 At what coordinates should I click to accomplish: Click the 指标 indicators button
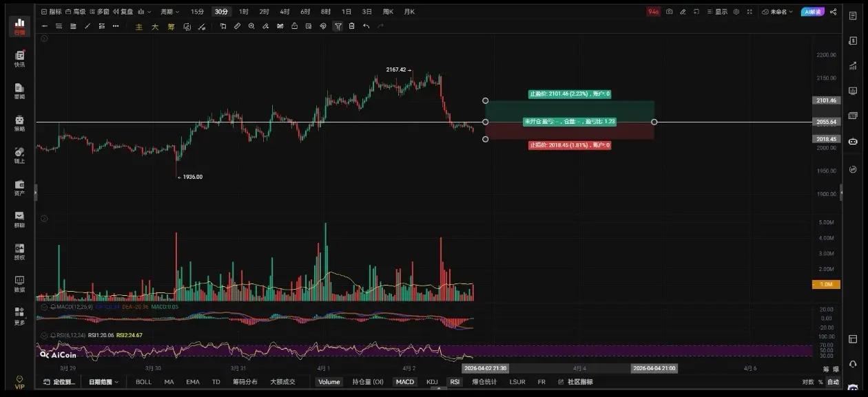click(x=51, y=12)
